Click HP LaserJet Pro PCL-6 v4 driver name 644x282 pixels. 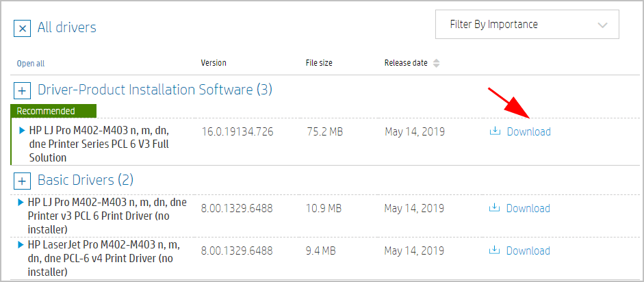(x=104, y=258)
